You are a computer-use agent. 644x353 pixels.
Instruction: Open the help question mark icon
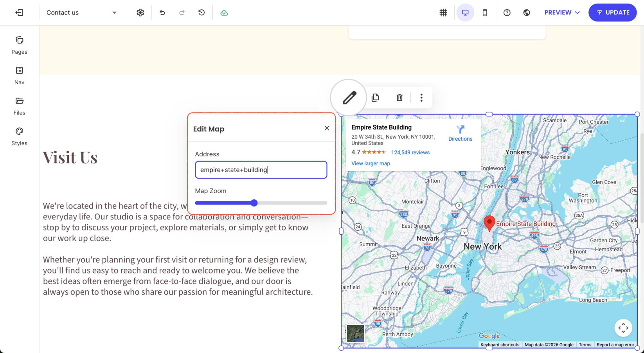click(507, 13)
